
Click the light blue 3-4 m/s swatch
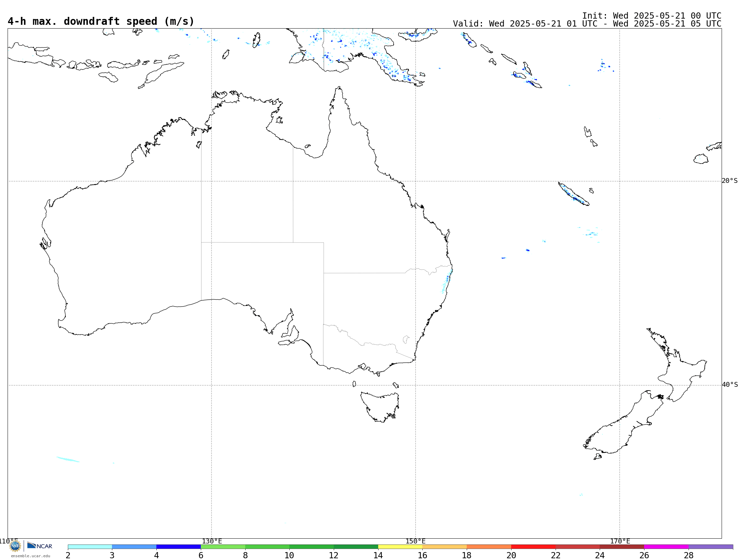click(x=134, y=547)
